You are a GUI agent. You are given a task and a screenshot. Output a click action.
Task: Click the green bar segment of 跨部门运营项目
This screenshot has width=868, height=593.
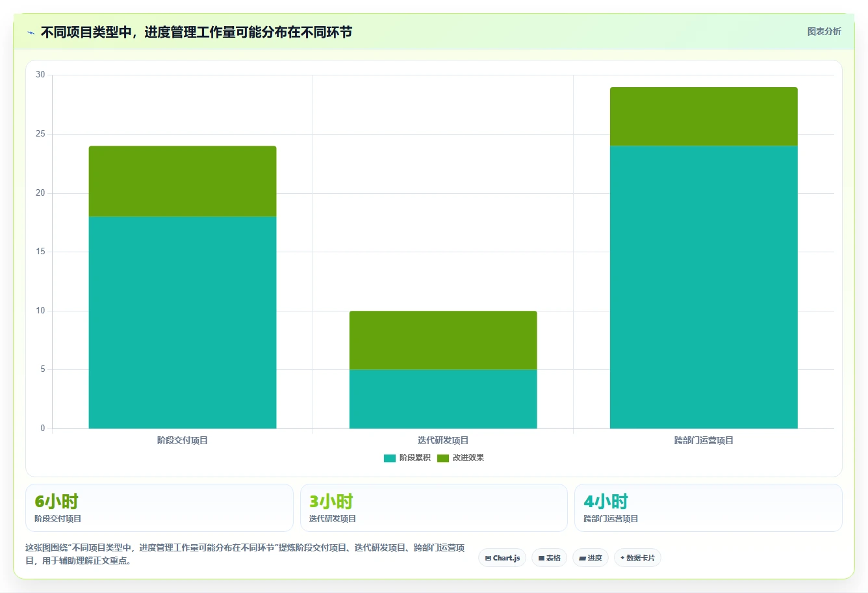pos(704,116)
